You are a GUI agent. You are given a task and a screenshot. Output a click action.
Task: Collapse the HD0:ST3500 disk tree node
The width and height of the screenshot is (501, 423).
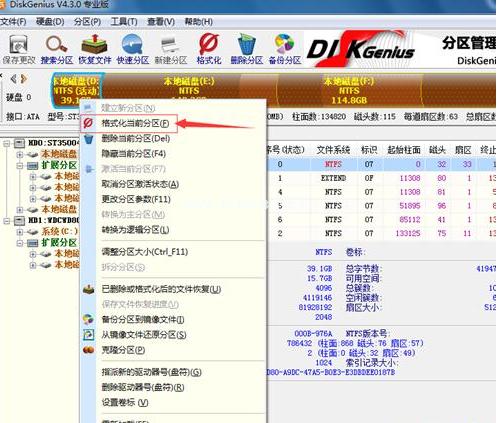pyautogui.click(x=6, y=143)
